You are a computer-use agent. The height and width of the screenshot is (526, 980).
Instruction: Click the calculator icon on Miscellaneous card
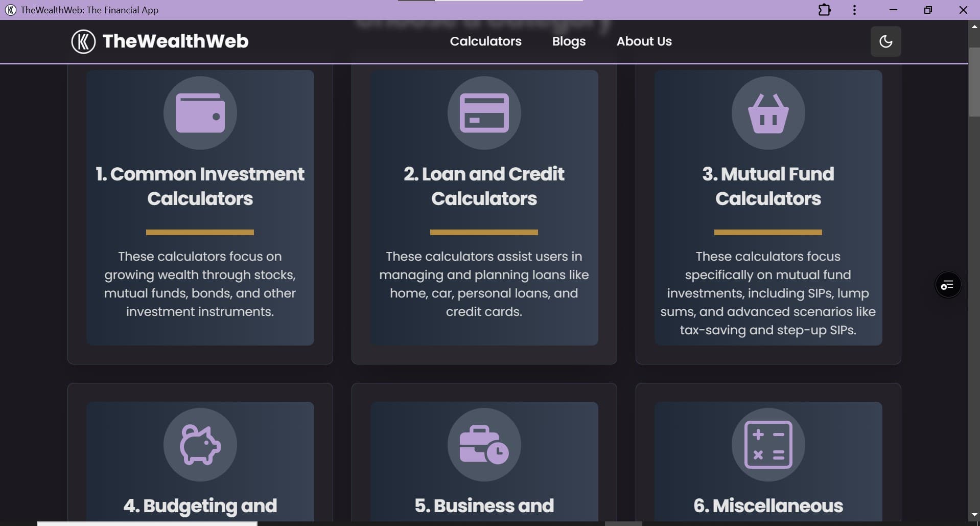[x=768, y=445]
